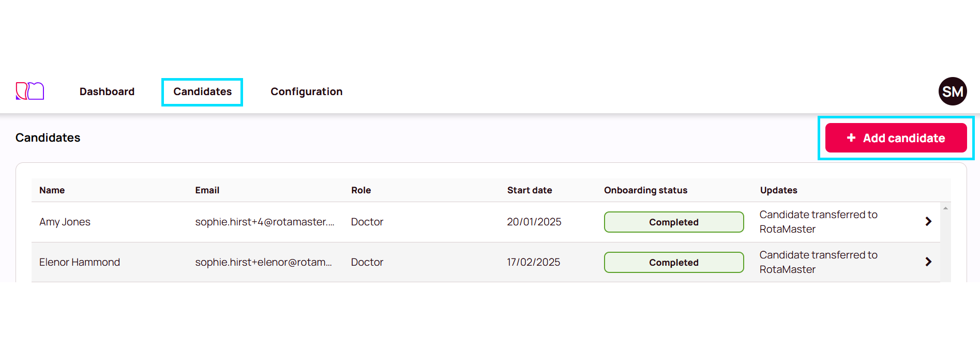The image size is (980, 351).
Task: Switch to the Candidates tab
Action: (x=202, y=91)
